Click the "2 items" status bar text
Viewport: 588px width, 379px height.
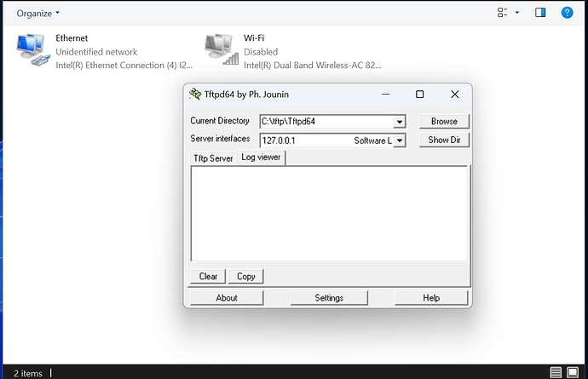coord(28,373)
